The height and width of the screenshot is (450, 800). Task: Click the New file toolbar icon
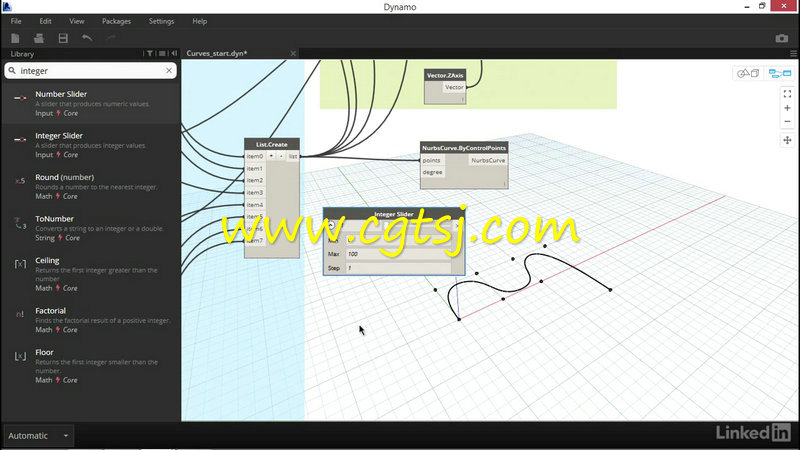pos(15,38)
